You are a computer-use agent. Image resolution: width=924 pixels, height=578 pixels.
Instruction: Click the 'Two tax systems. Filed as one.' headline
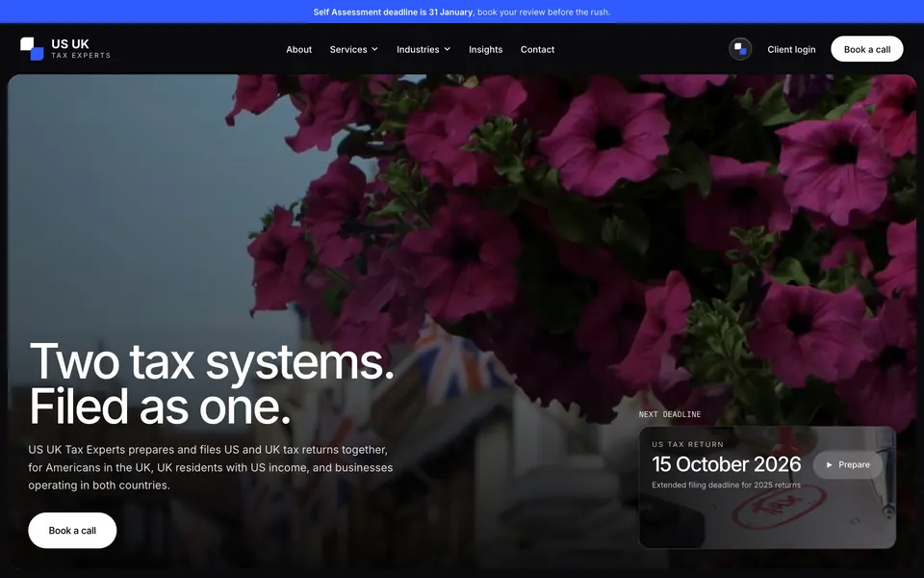pos(212,384)
